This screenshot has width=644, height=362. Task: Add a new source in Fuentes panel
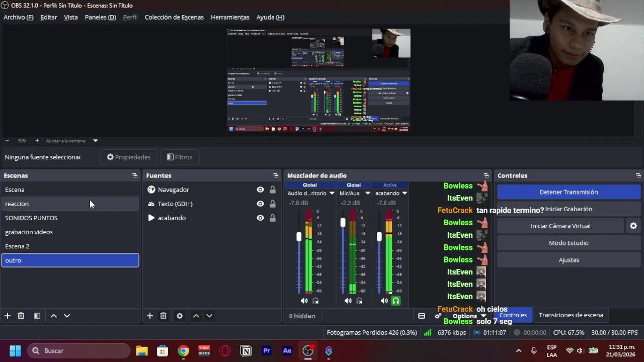[x=150, y=316]
